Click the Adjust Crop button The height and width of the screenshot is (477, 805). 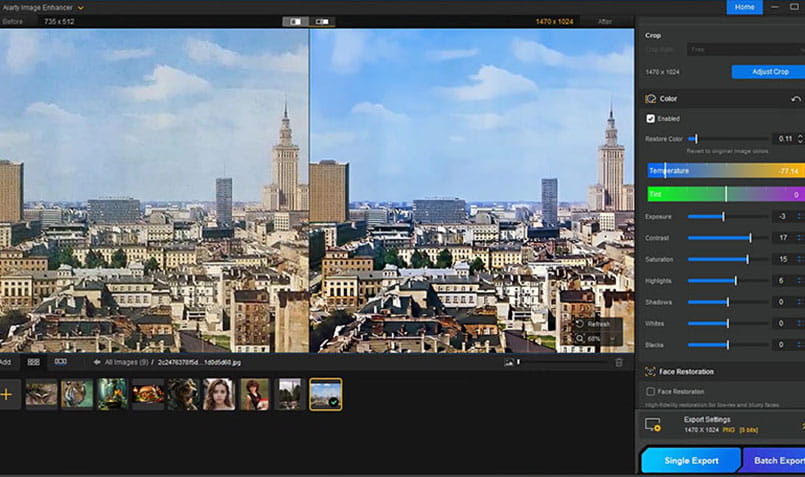click(x=767, y=72)
